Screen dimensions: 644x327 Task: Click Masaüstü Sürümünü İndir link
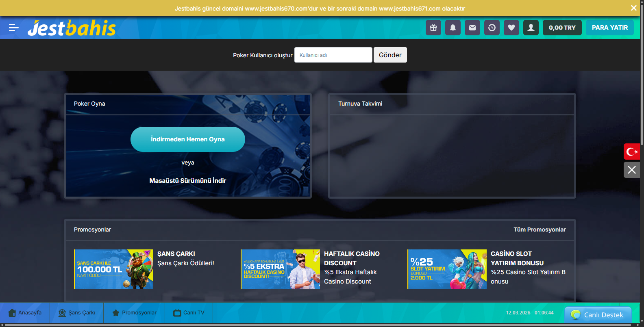[x=187, y=180]
